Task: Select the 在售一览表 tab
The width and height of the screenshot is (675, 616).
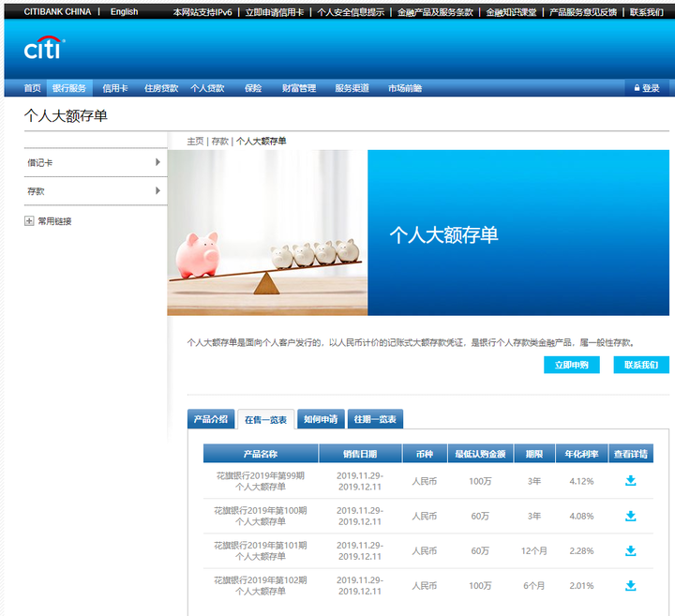Action: point(265,419)
